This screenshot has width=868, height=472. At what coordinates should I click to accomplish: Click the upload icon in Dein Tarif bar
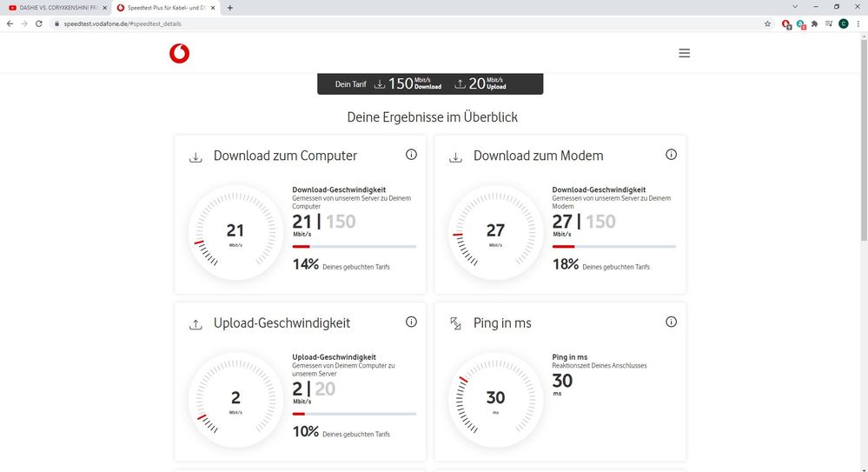coord(460,84)
